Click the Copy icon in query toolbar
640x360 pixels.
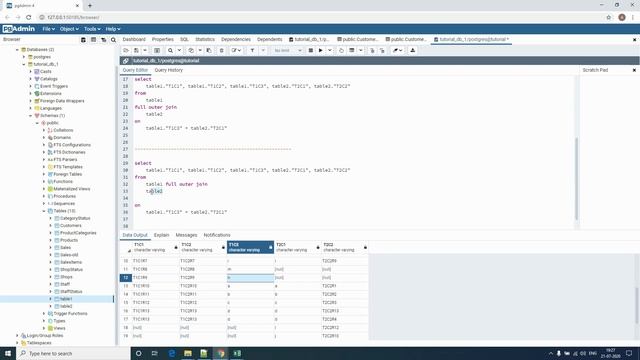(191, 50)
